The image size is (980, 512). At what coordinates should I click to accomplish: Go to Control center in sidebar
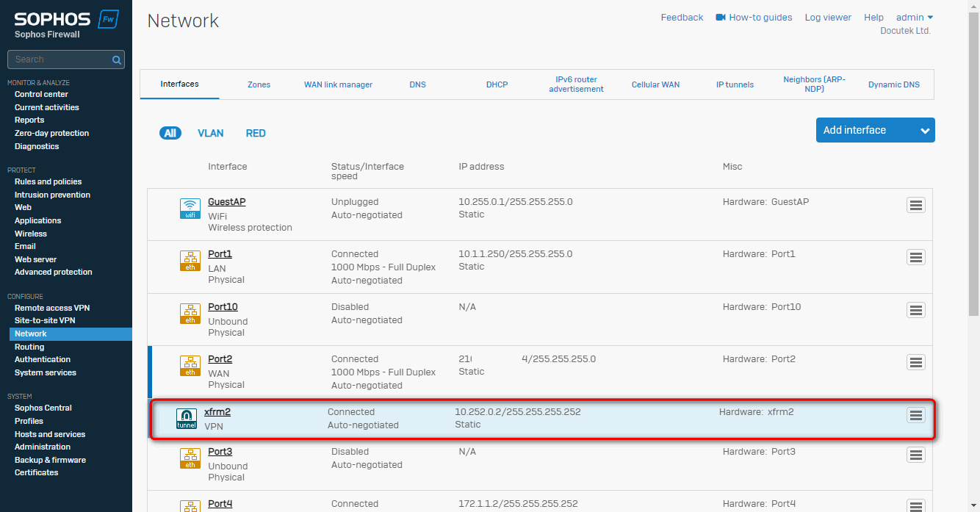tap(41, 94)
